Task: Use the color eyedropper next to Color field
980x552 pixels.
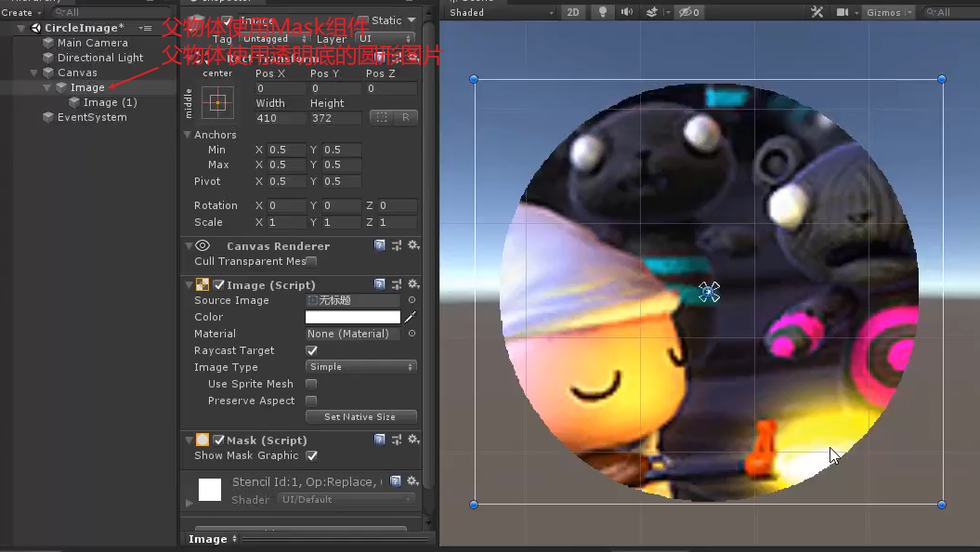Action: point(410,317)
